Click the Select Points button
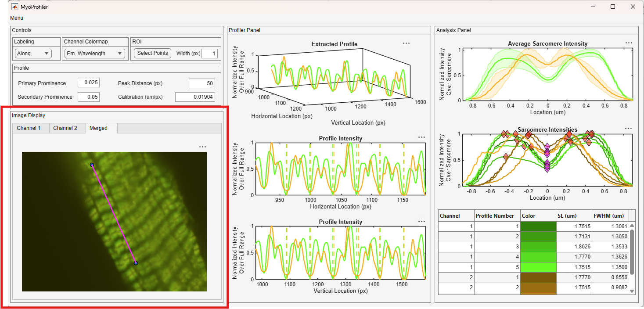The height and width of the screenshot is (309, 644). [x=152, y=53]
